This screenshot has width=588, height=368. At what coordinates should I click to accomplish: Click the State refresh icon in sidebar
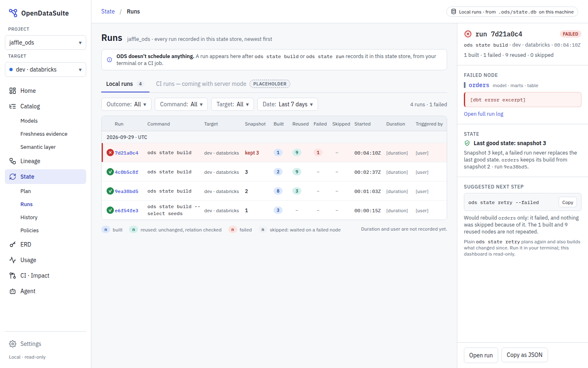coord(13,177)
